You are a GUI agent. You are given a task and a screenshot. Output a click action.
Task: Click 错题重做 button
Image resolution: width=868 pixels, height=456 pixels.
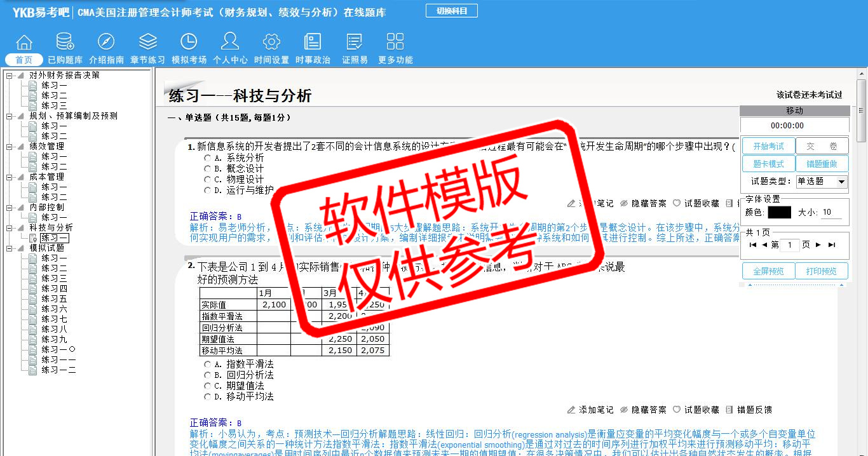coord(822,164)
